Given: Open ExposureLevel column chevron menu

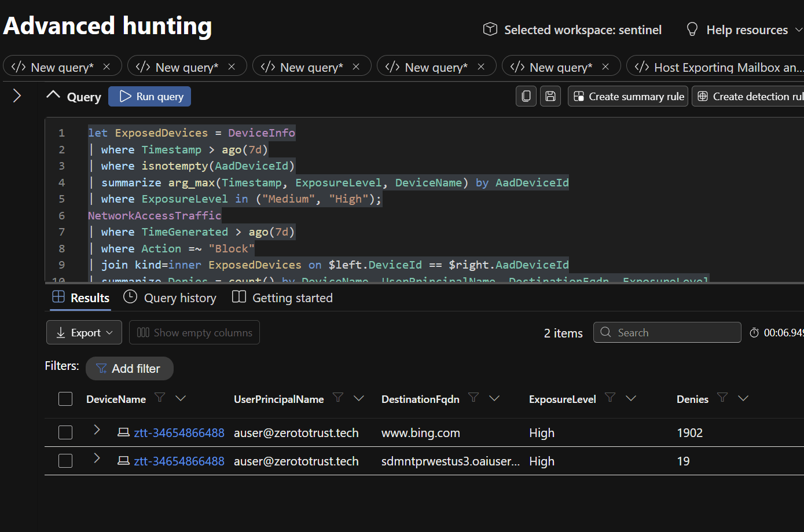Looking at the screenshot, I should (x=631, y=398).
